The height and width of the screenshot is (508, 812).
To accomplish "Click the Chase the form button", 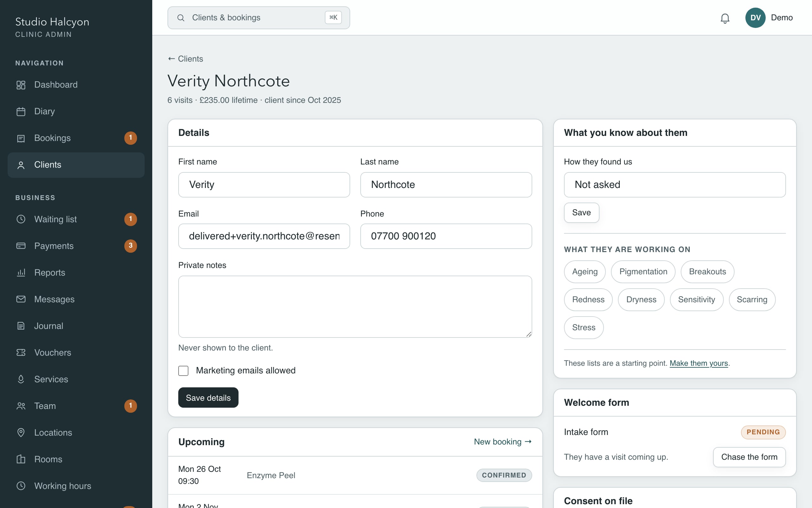I will 749,457.
